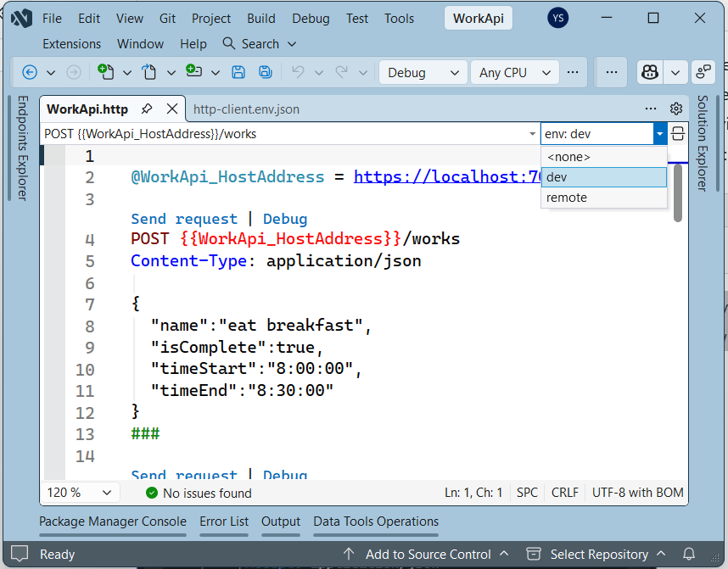Screen dimensions: 728x569
Task: Click the Live Share feedback icon
Action: (x=703, y=72)
